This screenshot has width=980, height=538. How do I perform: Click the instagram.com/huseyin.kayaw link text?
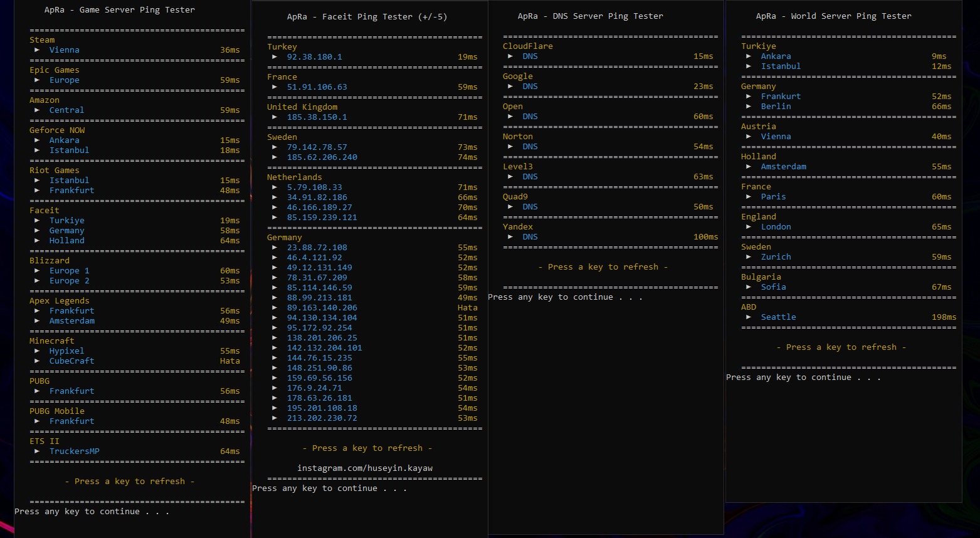click(365, 468)
